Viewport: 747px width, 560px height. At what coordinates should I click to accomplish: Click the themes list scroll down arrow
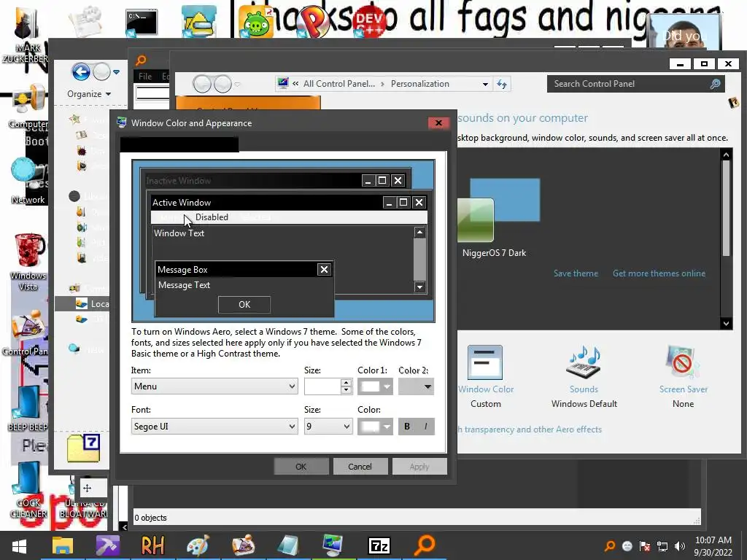pos(726,323)
